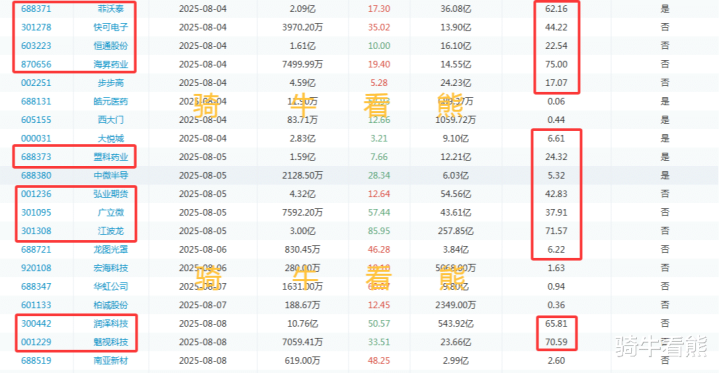The image size is (719, 373).
Task: Click the 润泽科技 name link
Action: 111,323
